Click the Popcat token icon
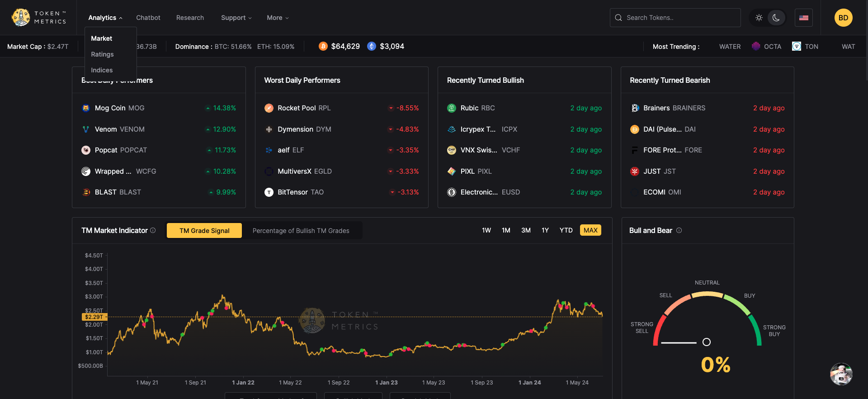Screen dimensions: 868x399 pyautogui.click(x=86, y=150)
